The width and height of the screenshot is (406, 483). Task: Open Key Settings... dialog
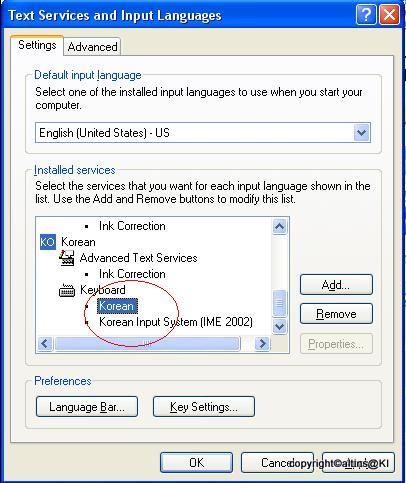point(204,407)
